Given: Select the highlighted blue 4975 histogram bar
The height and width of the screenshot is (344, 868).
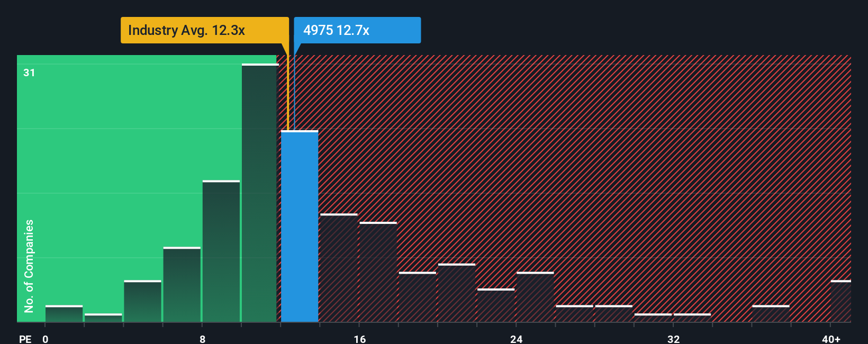Looking at the screenshot, I should pyautogui.click(x=300, y=227).
